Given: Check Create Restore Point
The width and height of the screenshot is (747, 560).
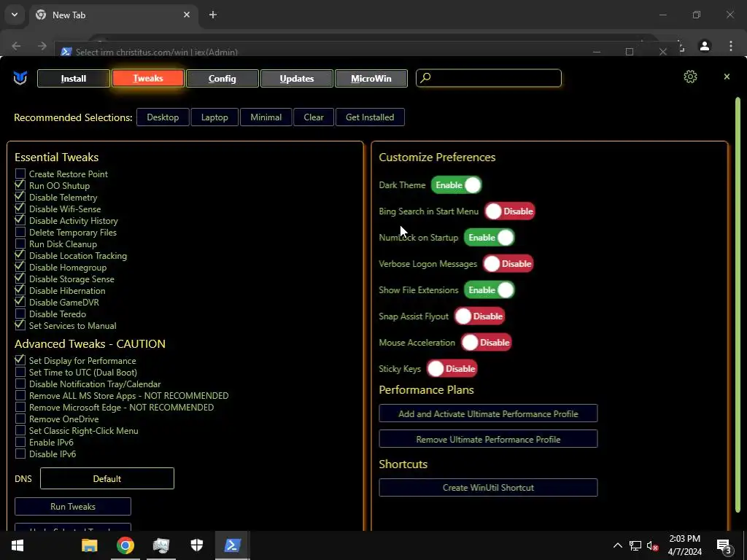Looking at the screenshot, I should coord(20,174).
